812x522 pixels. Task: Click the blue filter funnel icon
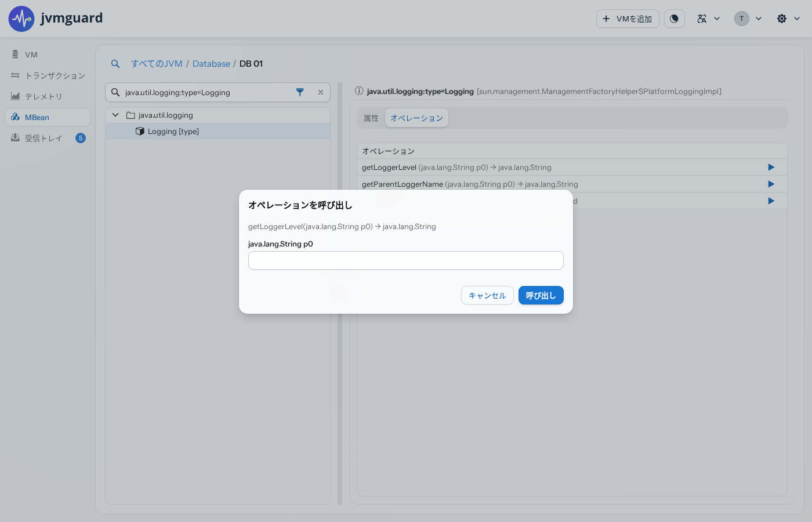(x=300, y=92)
